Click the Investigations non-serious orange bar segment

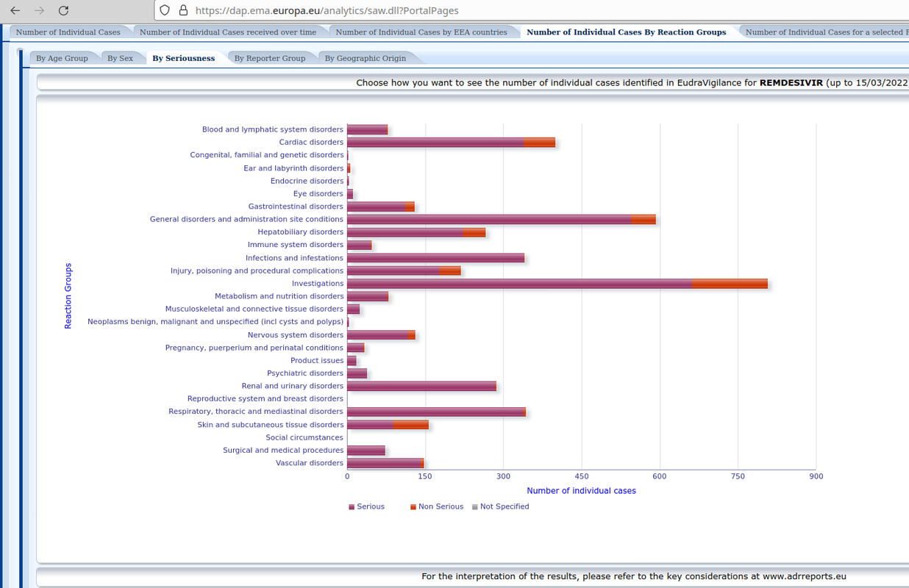(x=730, y=284)
